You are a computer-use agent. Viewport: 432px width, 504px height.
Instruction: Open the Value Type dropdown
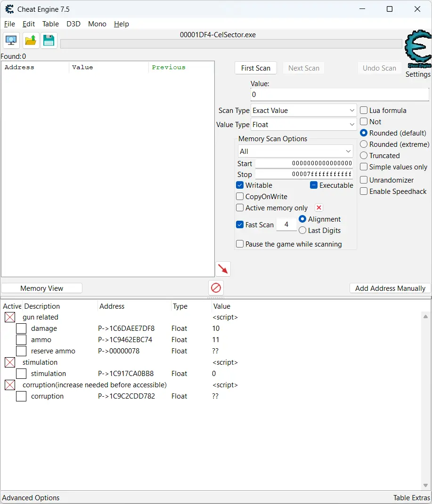(303, 124)
